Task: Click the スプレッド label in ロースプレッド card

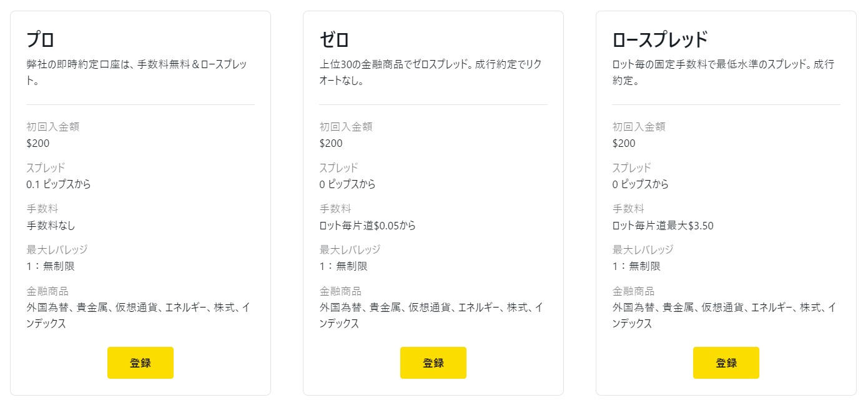Action: [630, 167]
